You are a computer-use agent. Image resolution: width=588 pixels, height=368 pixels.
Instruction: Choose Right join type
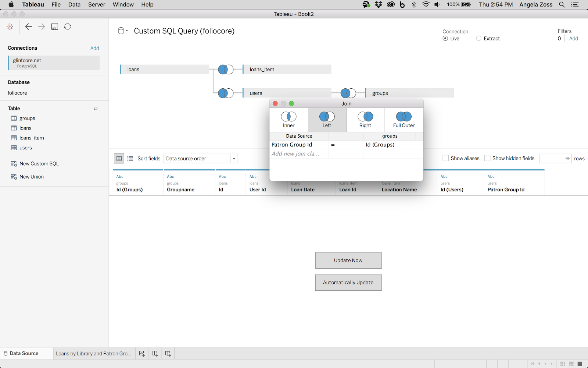(365, 120)
